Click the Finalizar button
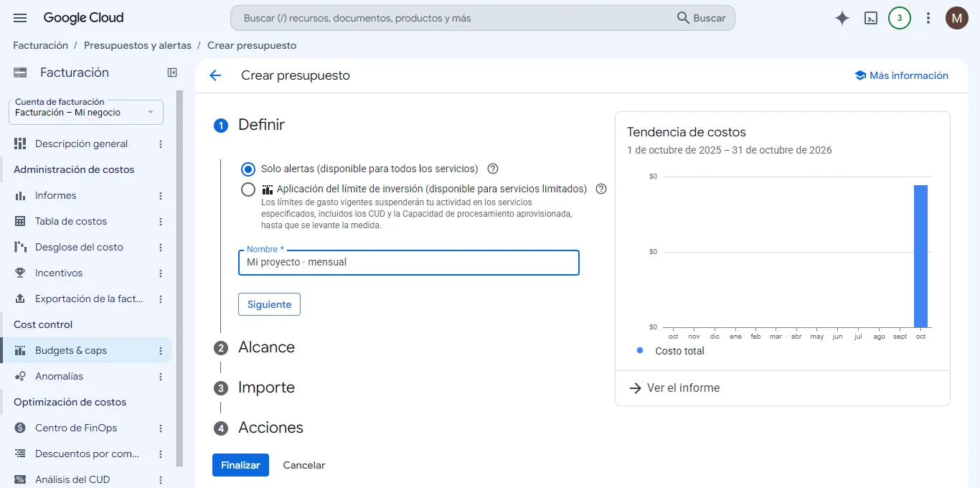This screenshot has height=488, width=980. (x=240, y=465)
